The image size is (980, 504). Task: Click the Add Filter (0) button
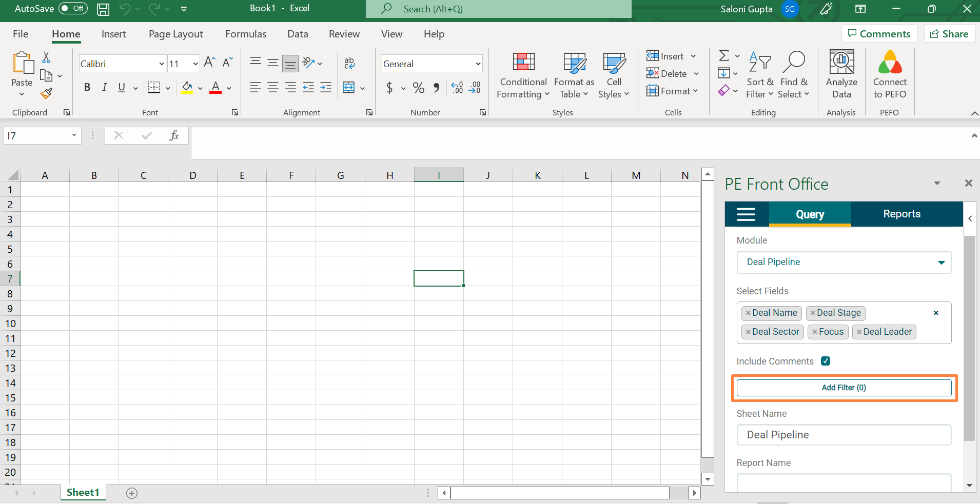pyautogui.click(x=844, y=388)
